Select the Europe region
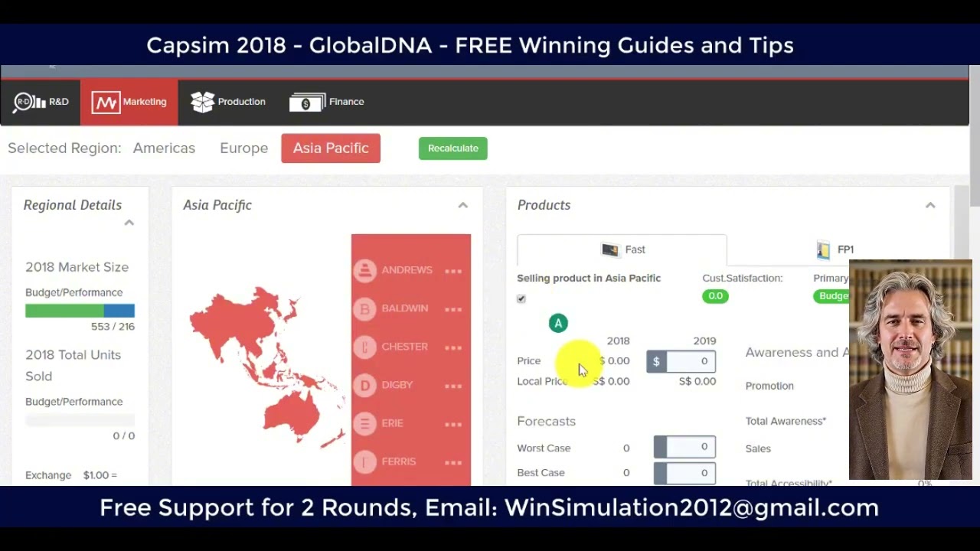Viewport: 980px width, 551px height. coord(243,148)
